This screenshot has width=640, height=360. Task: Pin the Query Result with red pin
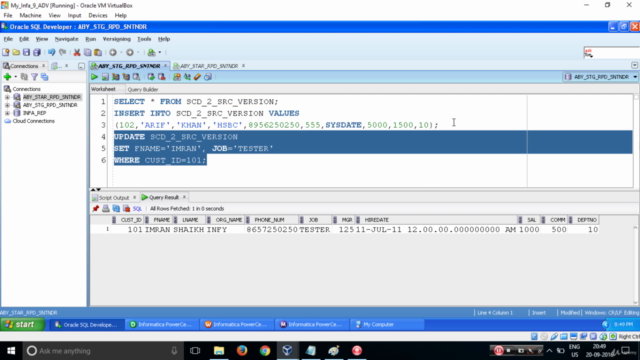[x=96, y=209]
